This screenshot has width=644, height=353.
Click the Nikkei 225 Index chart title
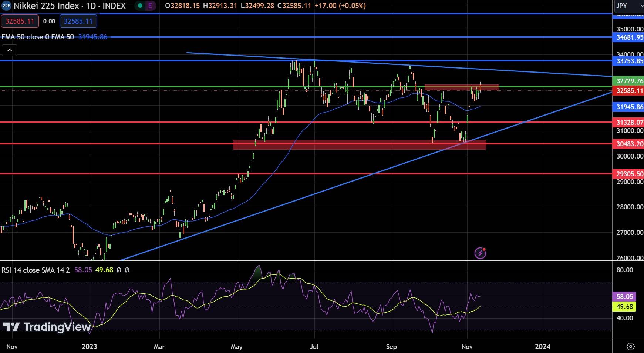pos(70,6)
